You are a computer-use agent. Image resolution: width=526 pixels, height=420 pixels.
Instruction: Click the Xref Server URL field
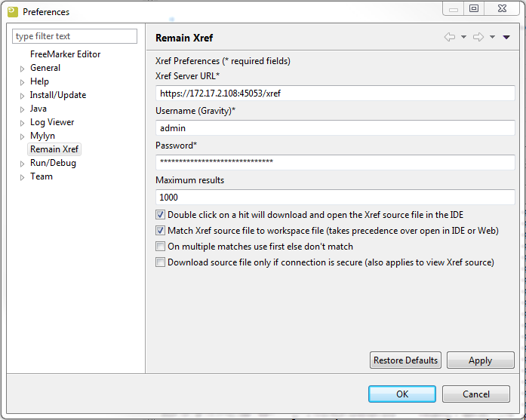[x=335, y=94]
